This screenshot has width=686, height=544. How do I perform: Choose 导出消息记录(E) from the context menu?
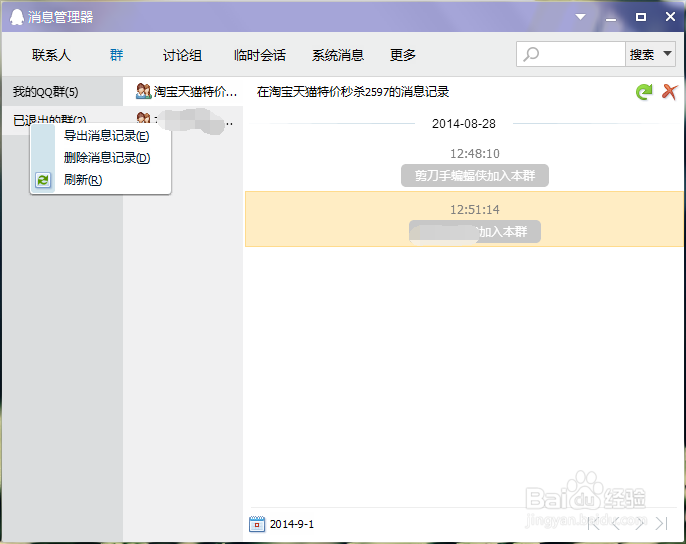pyautogui.click(x=106, y=136)
